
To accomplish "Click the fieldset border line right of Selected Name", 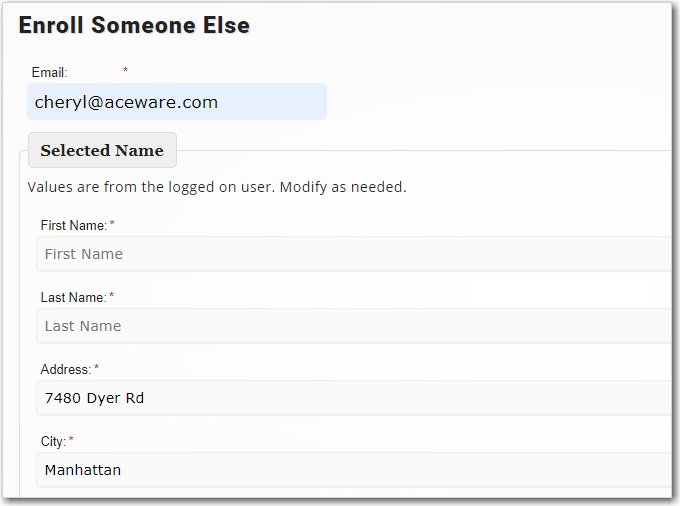I will (x=420, y=151).
